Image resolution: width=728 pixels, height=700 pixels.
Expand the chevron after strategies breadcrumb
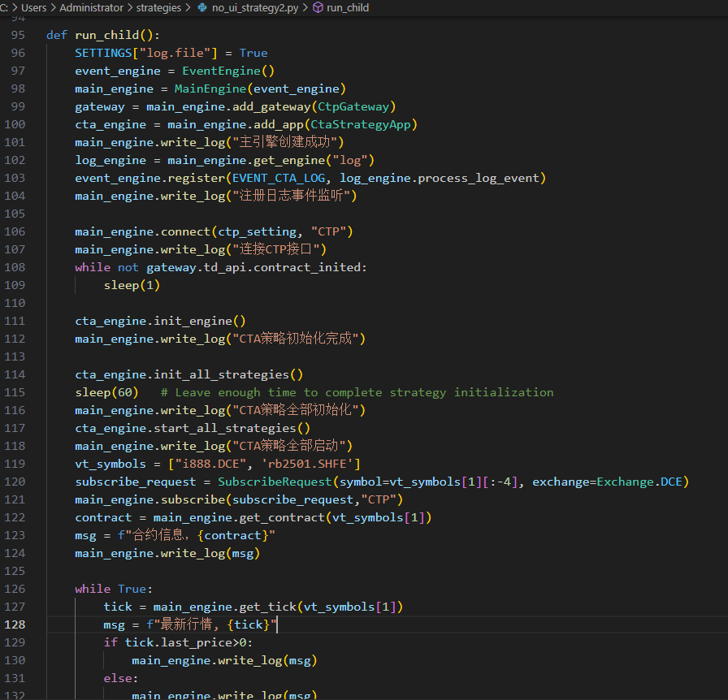click(x=188, y=8)
